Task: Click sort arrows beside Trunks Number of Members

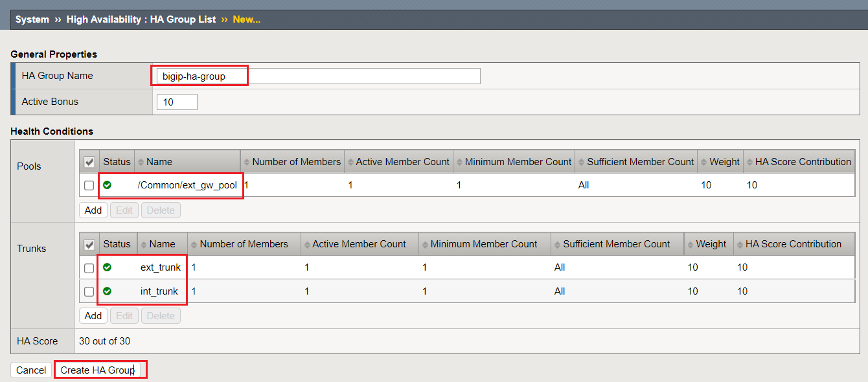Action: (194, 244)
